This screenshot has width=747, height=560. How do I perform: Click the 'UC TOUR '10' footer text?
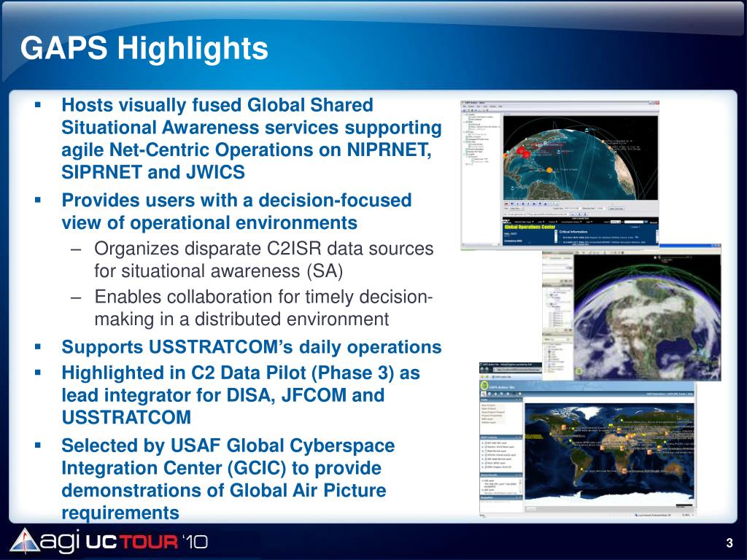tap(146, 542)
